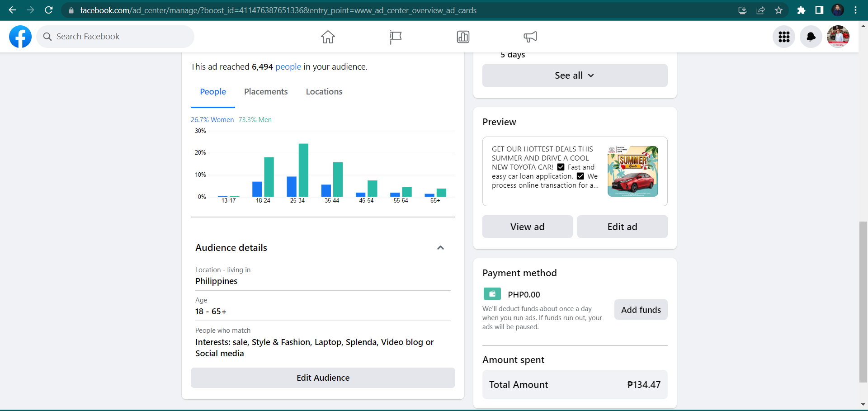868x411 pixels.
Task: Click the Add funds button
Action: click(641, 310)
